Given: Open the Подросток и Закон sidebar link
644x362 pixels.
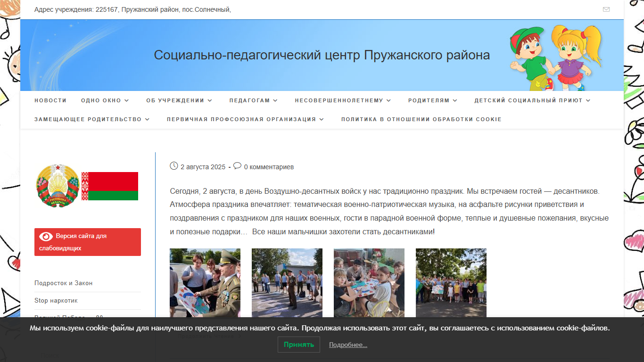Looking at the screenshot, I should click(x=64, y=283).
